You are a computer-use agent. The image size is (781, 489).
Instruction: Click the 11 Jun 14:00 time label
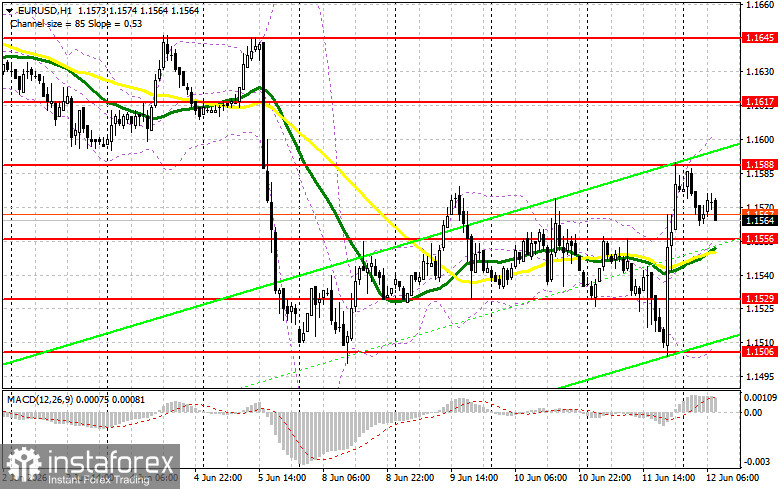(668, 478)
